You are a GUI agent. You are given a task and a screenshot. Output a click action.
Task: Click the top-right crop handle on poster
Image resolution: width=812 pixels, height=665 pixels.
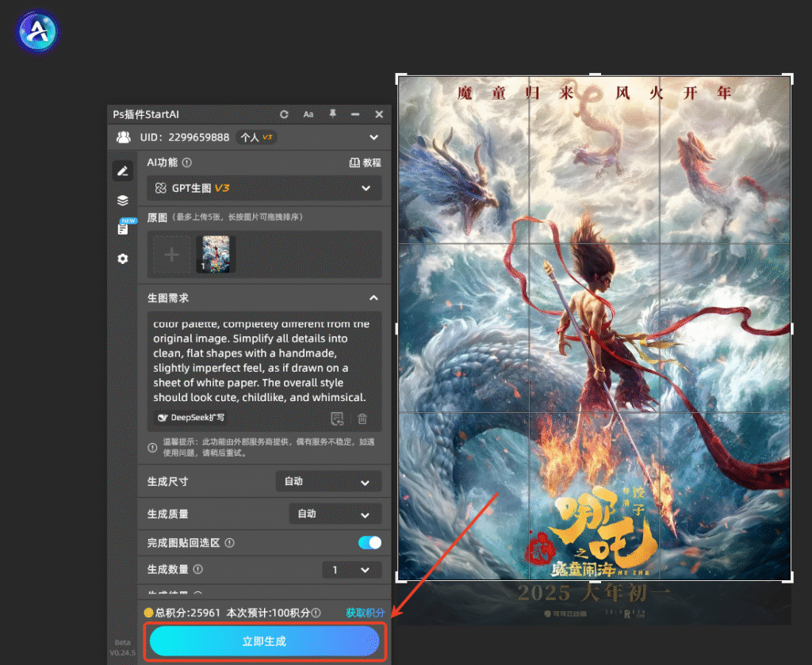pos(788,78)
